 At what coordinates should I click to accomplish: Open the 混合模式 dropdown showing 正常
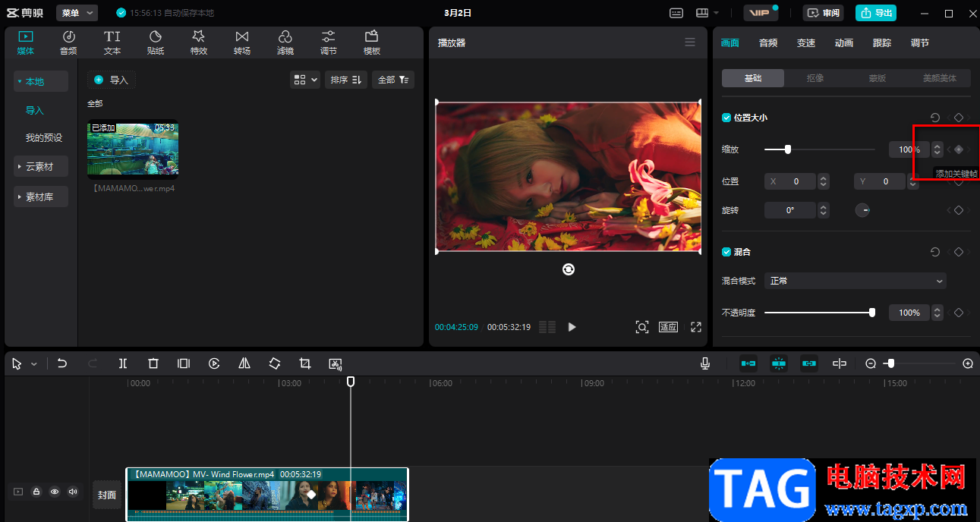point(855,281)
